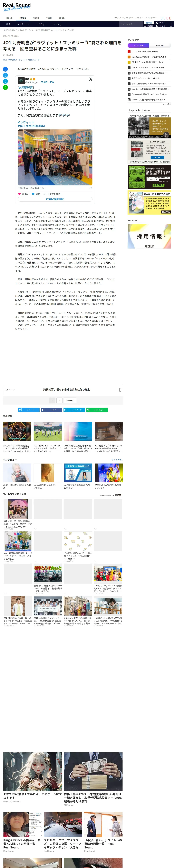Click the X logo in embedded tweet
The image size is (174, 868).
coord(90,79)
